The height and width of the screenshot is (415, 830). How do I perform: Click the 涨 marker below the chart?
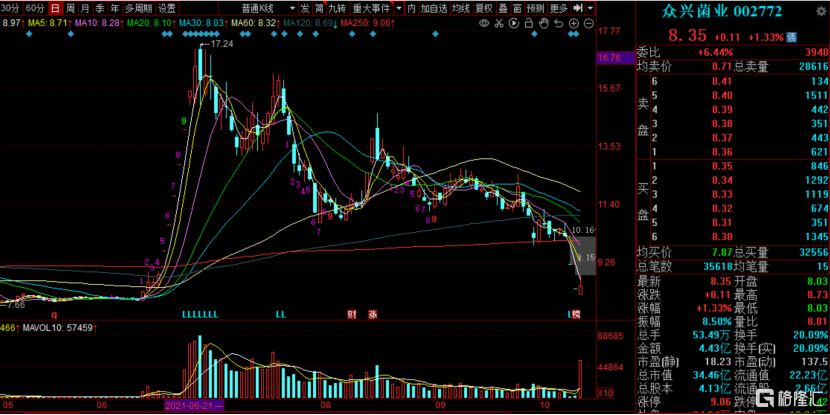coord(372,314)
